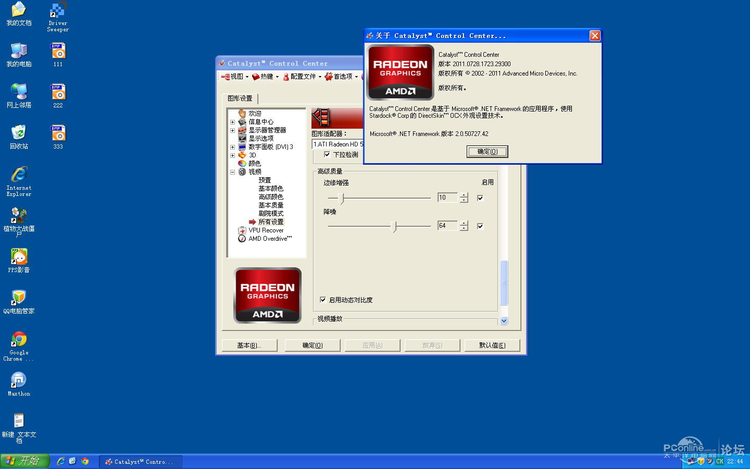Expand the 3D tree node
750x469 pixels.
[232, 155]
